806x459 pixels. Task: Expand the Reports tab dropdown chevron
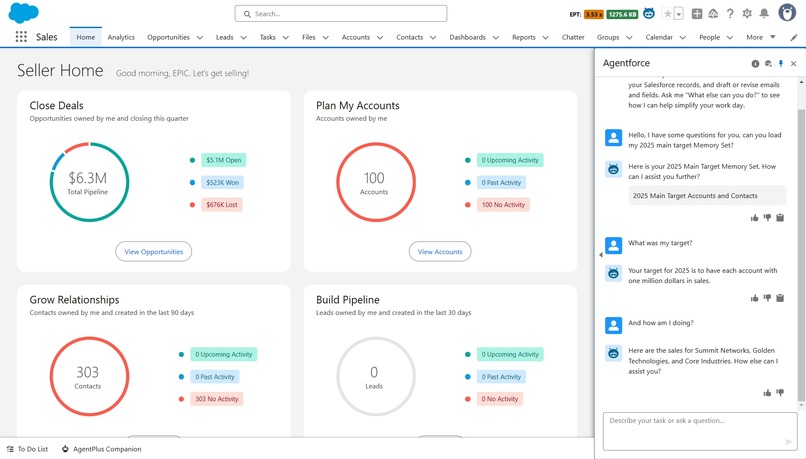(545, 38)
